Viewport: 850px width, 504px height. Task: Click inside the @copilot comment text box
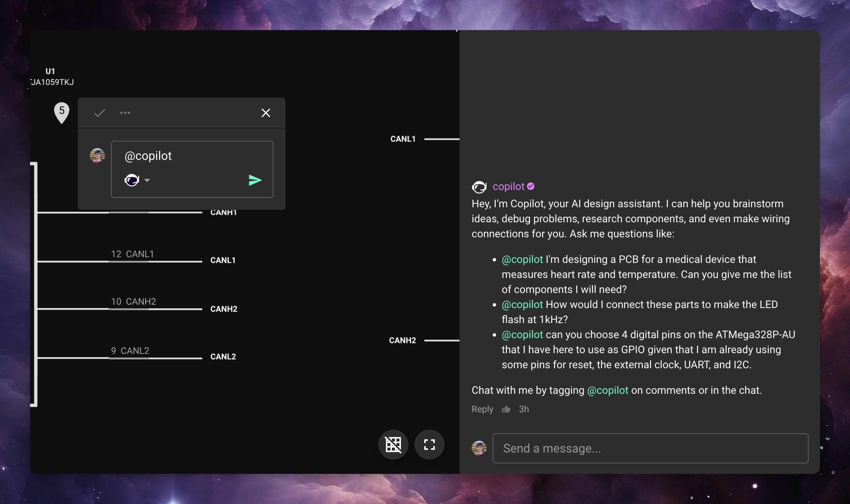pyautogui.click(x=192, y=156)
